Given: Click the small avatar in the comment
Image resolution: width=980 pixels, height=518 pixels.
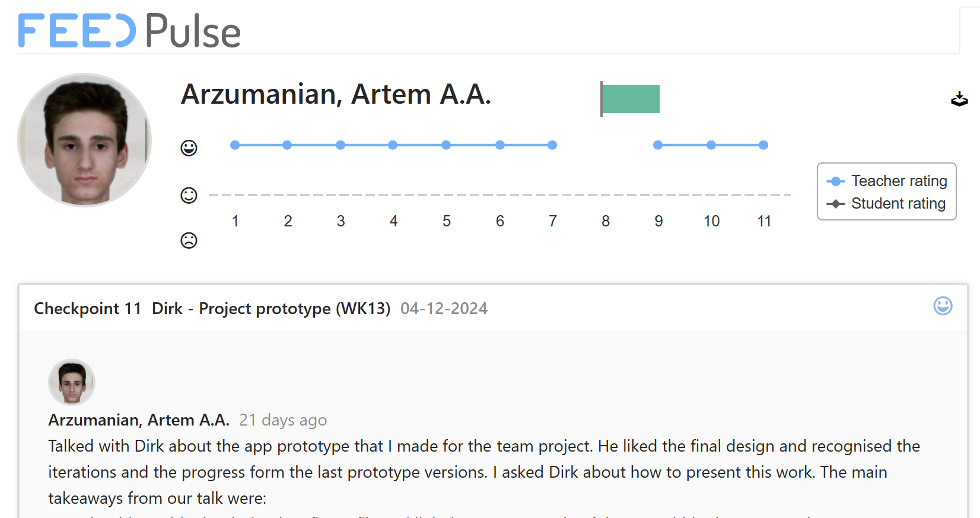Looking at the screenshot, I should tap(72, 382).
